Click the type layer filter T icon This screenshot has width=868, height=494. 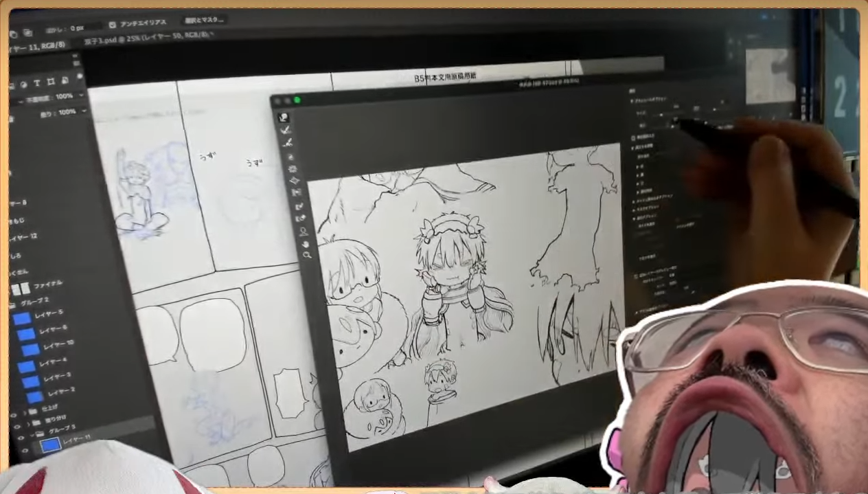point(36,83)
